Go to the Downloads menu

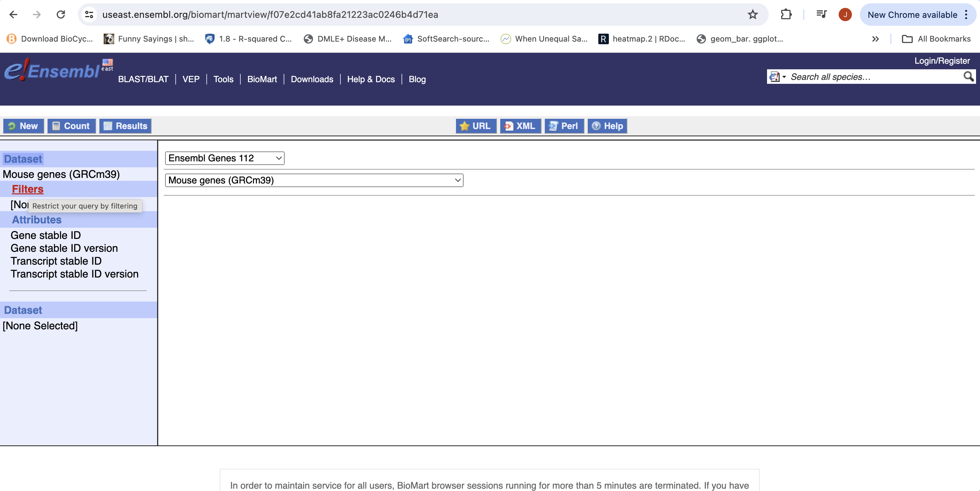point(312,79)
